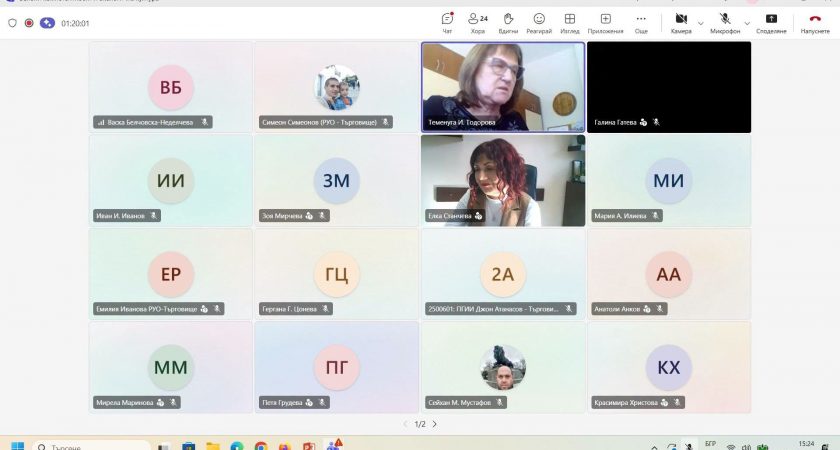Select the 2А avatar tile

pyautogui.click(x=502, y=274)
